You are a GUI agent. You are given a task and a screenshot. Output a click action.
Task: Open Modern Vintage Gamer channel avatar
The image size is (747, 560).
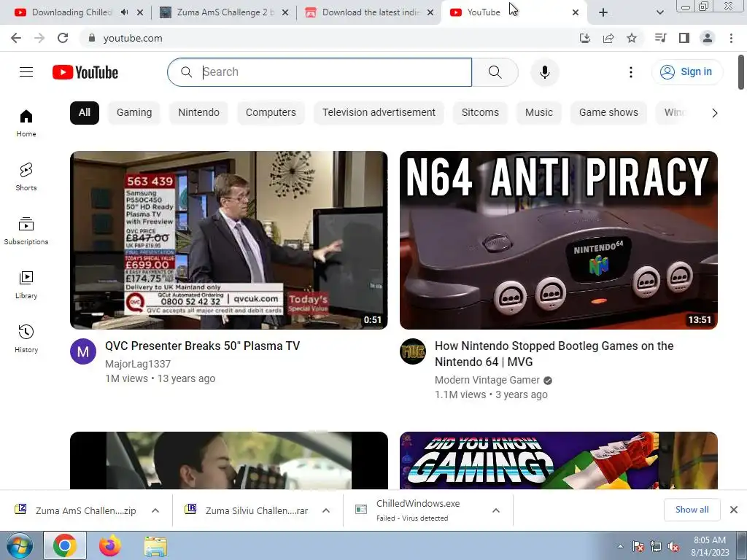tap(413, 351)
